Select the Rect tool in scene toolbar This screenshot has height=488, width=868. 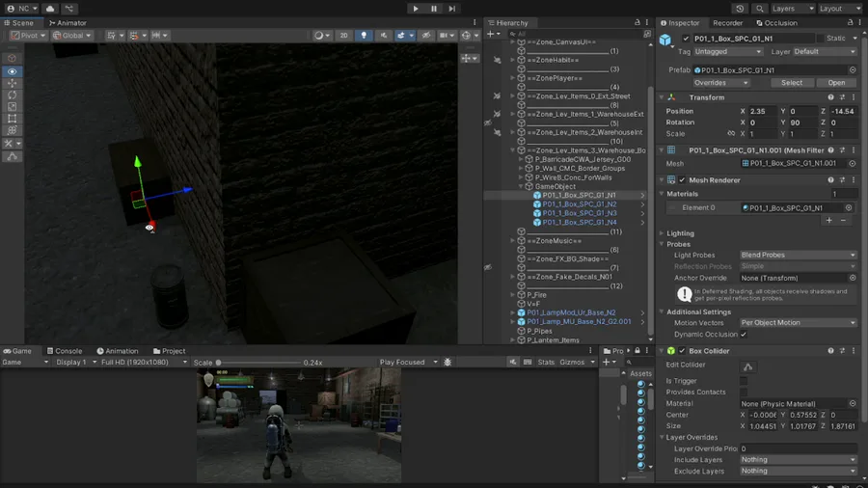pos(12,119)
